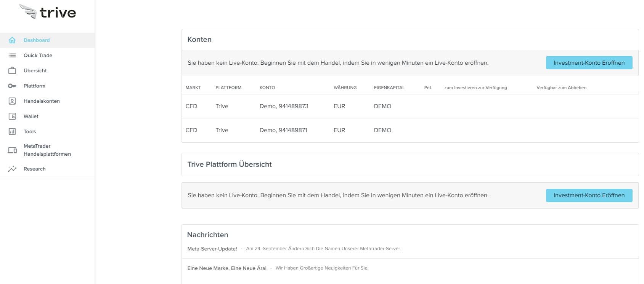Click the MetaTrader devices icon
The image size is (644, 284).
click(x=12, y=150)
